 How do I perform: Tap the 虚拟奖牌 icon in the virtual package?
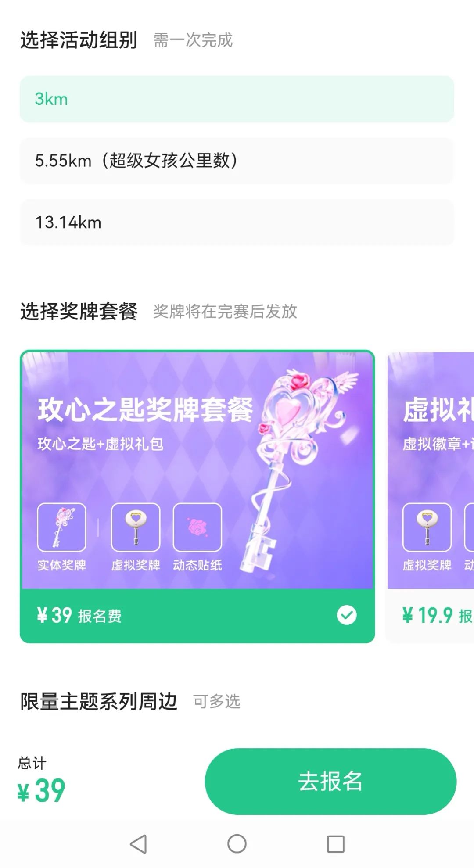(x=427, y=527)
